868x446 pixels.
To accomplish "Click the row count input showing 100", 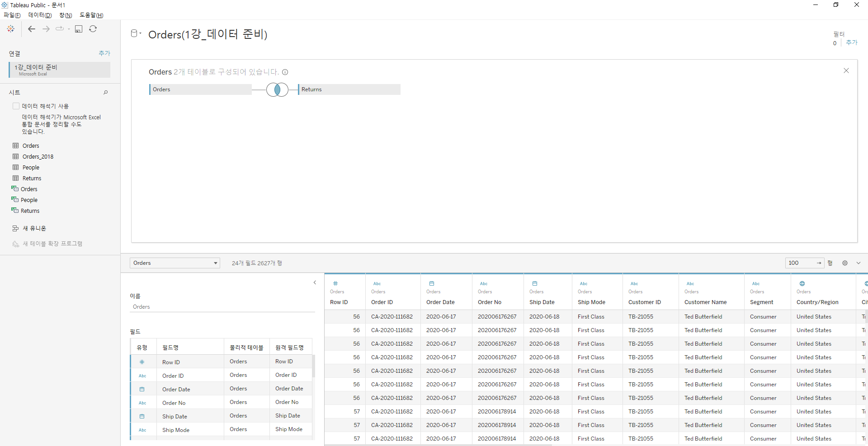I will 801,263.
